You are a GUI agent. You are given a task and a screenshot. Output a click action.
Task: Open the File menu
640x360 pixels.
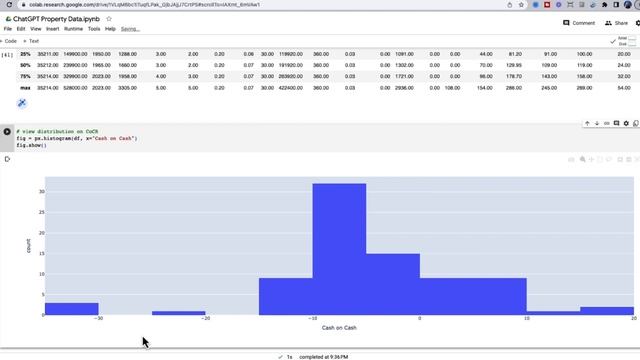[x=8, y=29]
